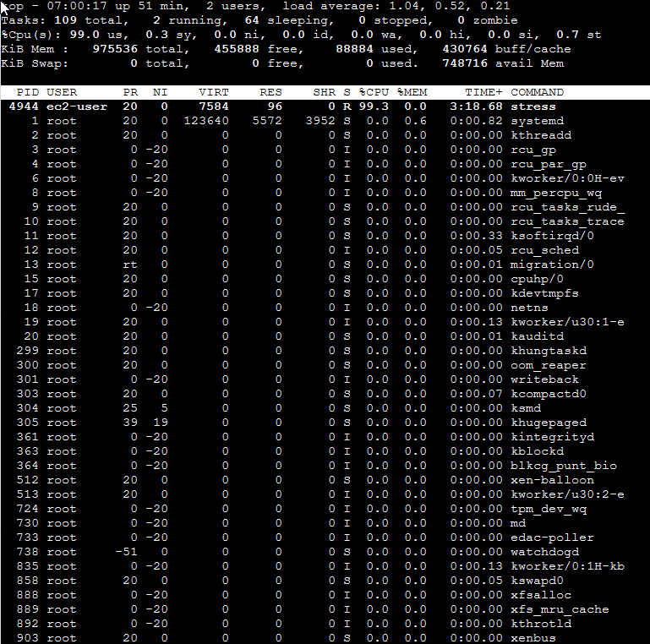The height and width of the screenshot is (644, 650).
Task: Click the ec2-user username
Action: [x=77, y=106]
